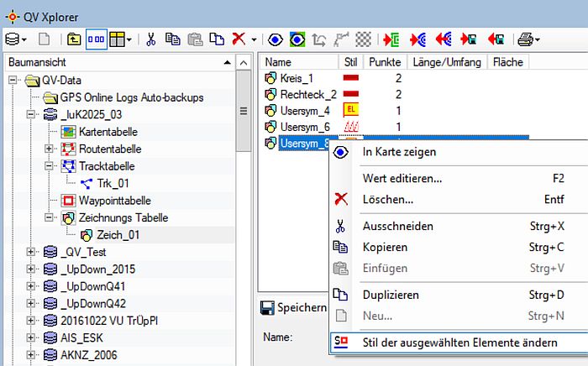Sort list by Stil column header
The width and height of the screenshot is (588, 366).
pyautogui.click(x=350, y=62)
